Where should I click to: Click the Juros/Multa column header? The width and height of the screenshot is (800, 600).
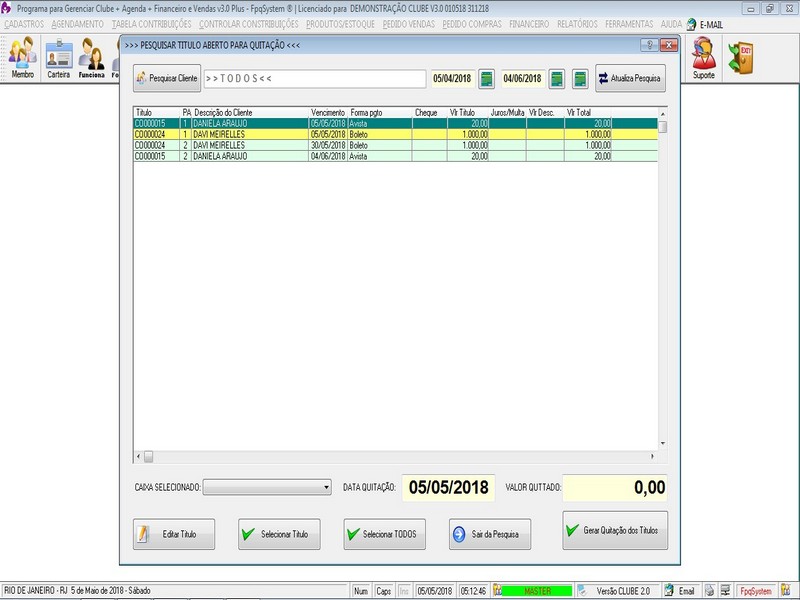click(x=507, y=113)
